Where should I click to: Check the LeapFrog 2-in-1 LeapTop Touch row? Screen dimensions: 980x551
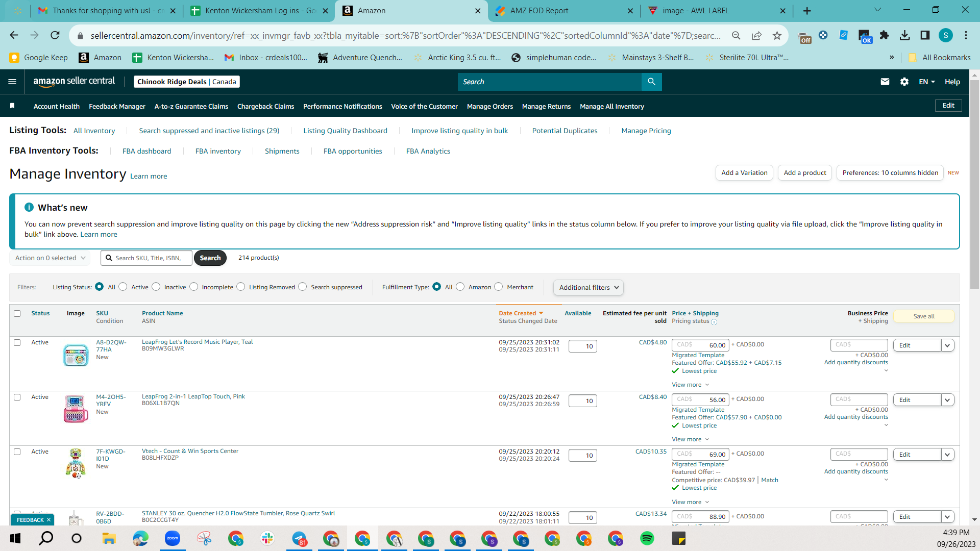tap(17, 397)
